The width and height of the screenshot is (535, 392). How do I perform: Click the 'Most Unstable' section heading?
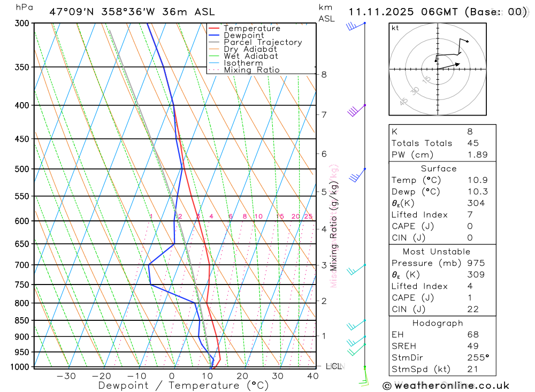click(437, 252)
